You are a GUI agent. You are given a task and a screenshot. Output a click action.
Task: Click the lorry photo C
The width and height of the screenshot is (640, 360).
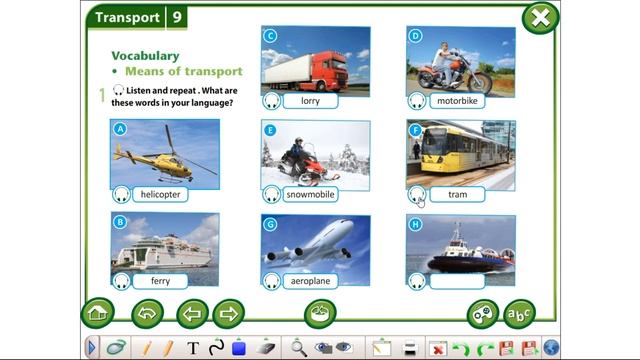coord(316,61)
